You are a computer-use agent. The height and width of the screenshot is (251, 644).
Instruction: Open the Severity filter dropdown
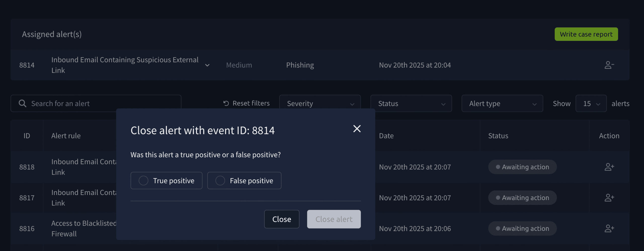(320, 103)
